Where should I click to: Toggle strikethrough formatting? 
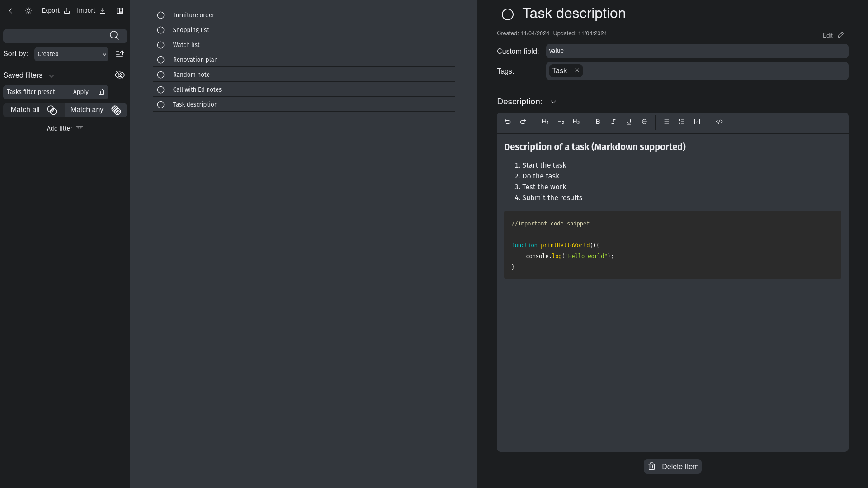(x=644, y=122)
